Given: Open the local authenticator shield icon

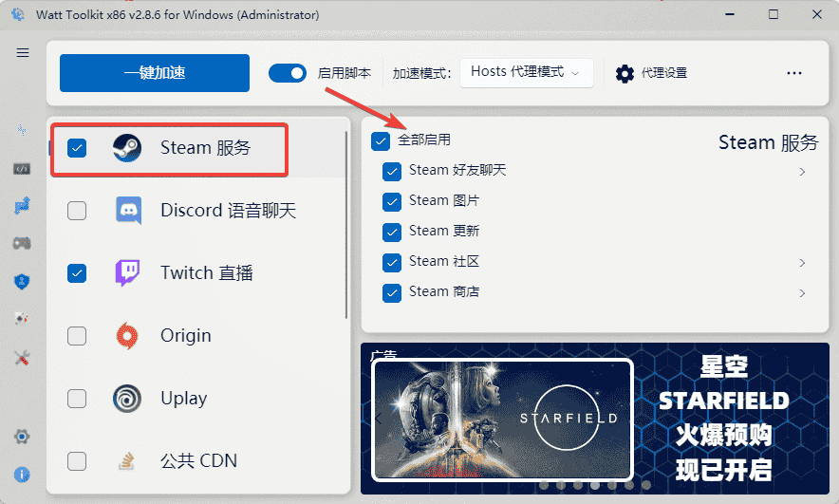Looking at the screenshot, I should pyautogui.click(x=22, y=282).
